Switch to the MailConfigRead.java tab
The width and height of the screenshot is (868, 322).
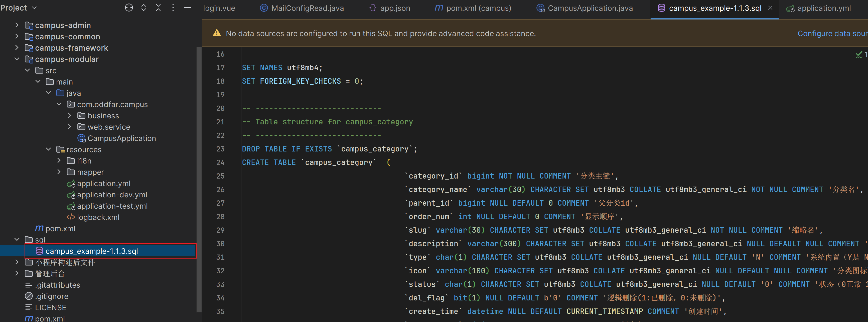point(302,8)
